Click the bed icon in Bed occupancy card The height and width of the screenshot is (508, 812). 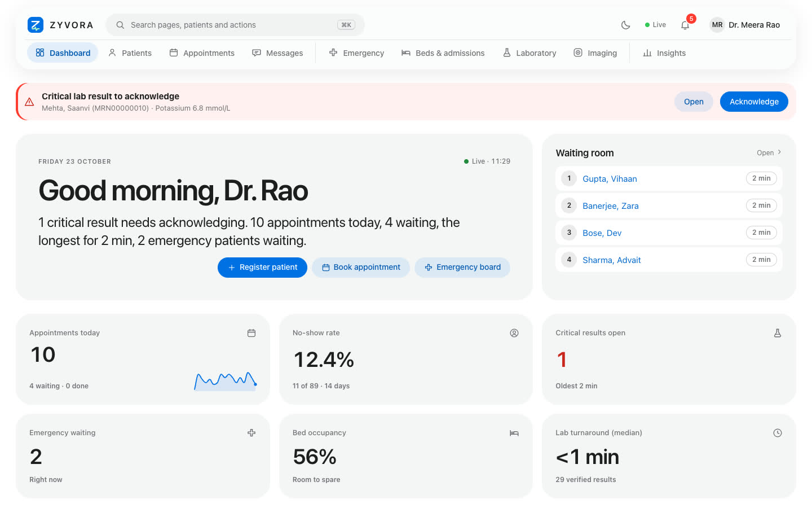514,433
